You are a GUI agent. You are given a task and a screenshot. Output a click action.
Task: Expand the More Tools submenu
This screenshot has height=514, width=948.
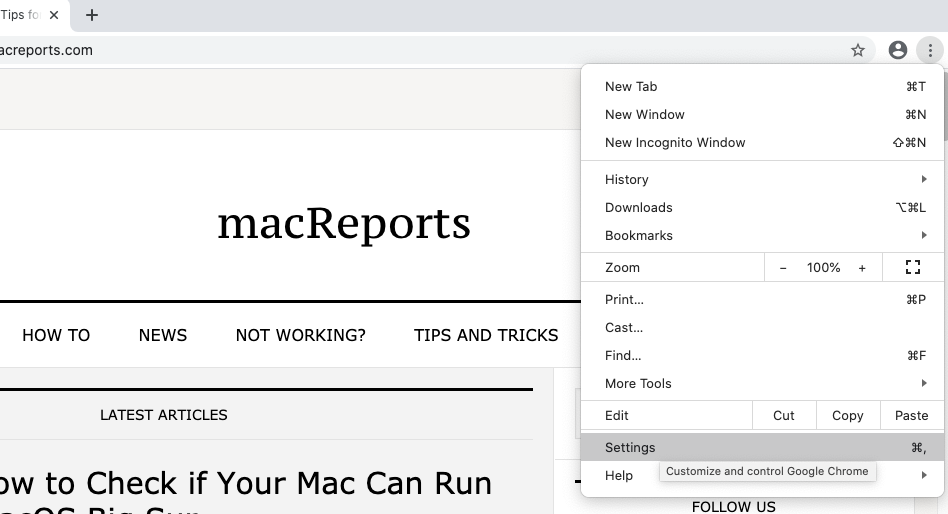coord(762,383)
